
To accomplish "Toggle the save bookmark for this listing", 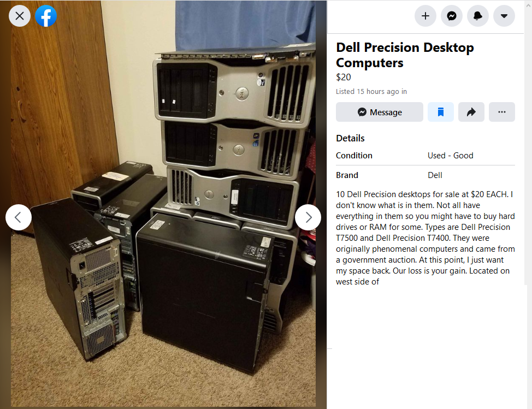I will point(440,112).
